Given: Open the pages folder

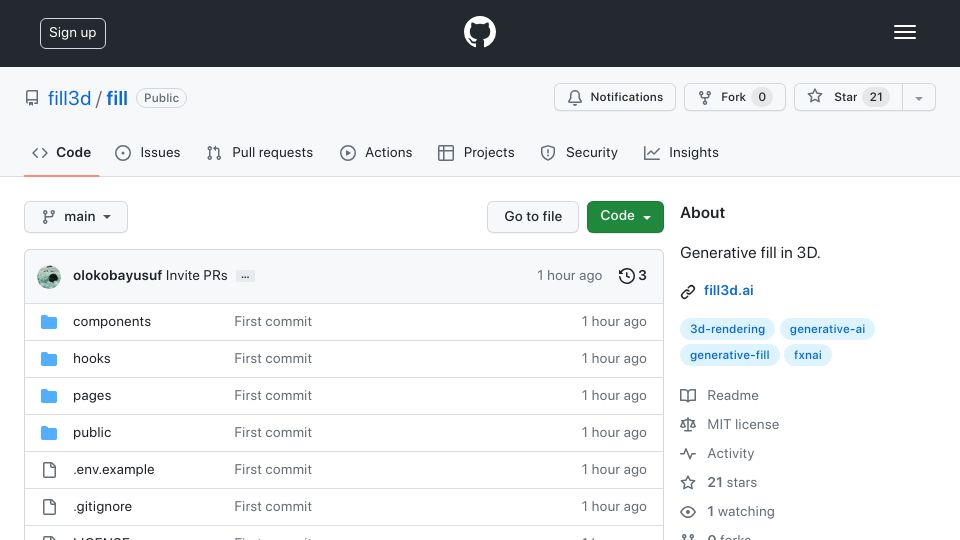Looking at the screenshot, I should pyautogui.click(x=92, y=396).
